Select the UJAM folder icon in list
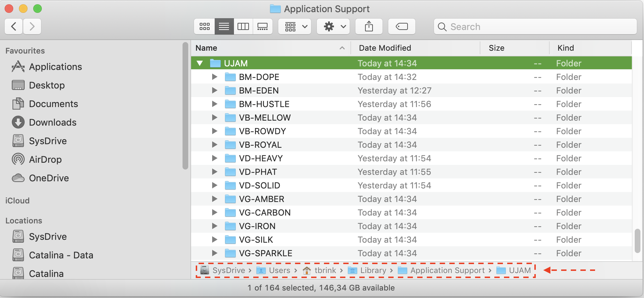The image size is (644, 298). [x=215, y=63]
